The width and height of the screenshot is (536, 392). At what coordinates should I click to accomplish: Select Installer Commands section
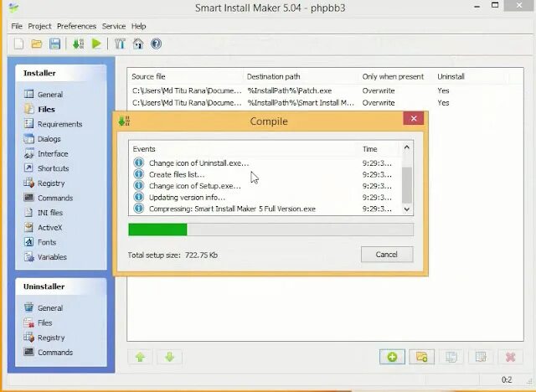49,198
